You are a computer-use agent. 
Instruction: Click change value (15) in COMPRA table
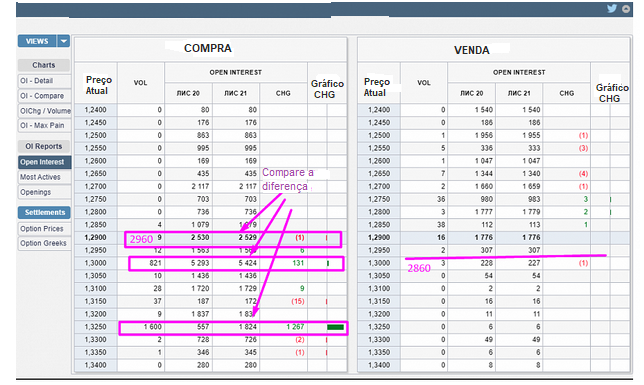click(x=298, y=301)
